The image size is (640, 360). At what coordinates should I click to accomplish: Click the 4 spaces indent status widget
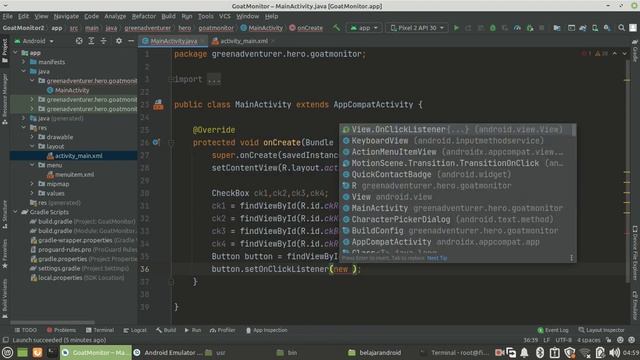589,340
